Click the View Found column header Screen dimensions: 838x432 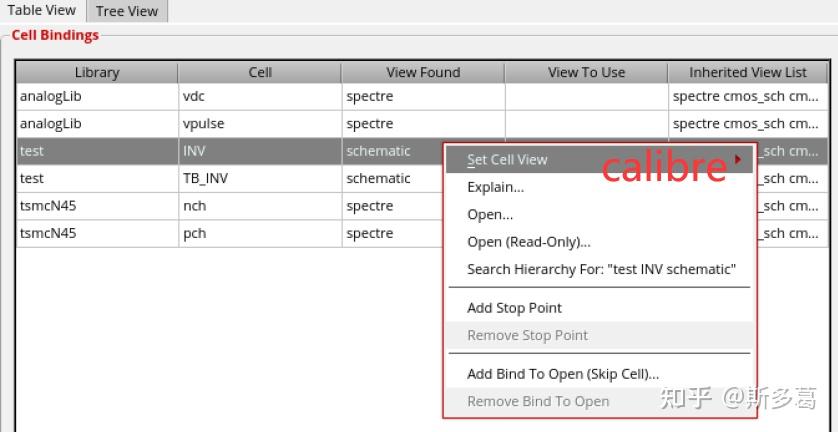point(423,72)
